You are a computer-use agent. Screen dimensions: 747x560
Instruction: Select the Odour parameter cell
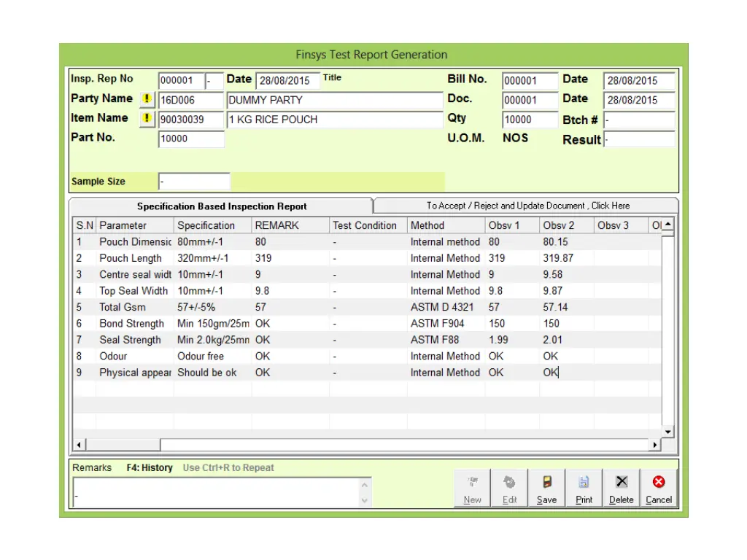tap(135, 356)
